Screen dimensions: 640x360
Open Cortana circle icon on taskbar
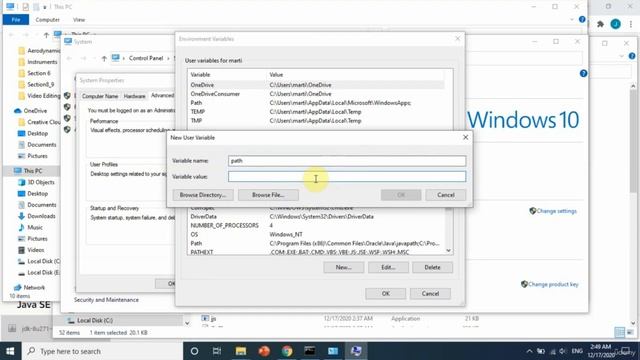(x=194, y=351)
